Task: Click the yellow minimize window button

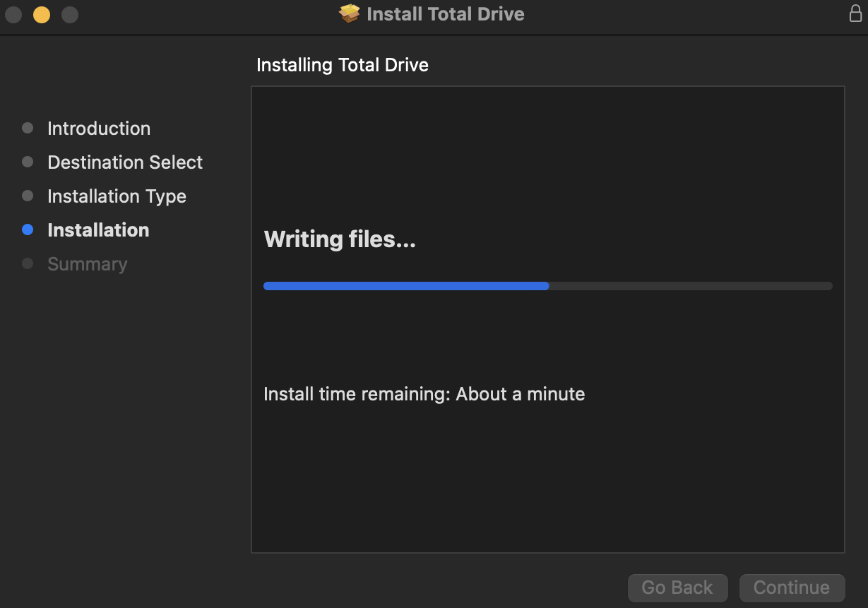Action: (x=42, y=14)
